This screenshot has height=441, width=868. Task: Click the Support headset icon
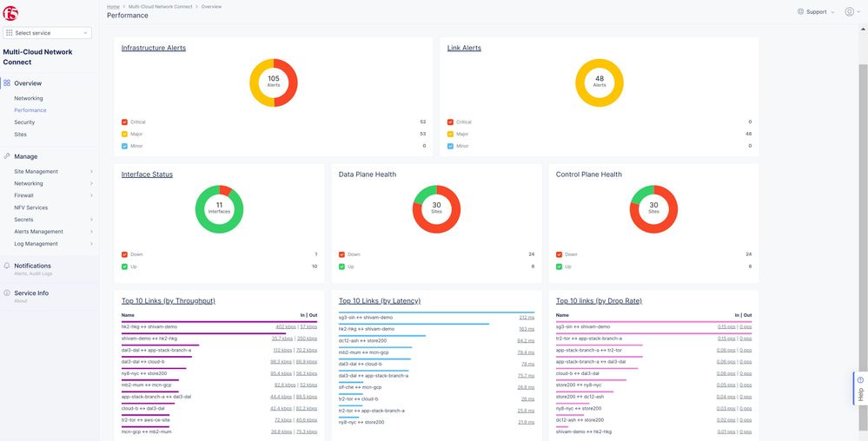[x=799, y=12]
